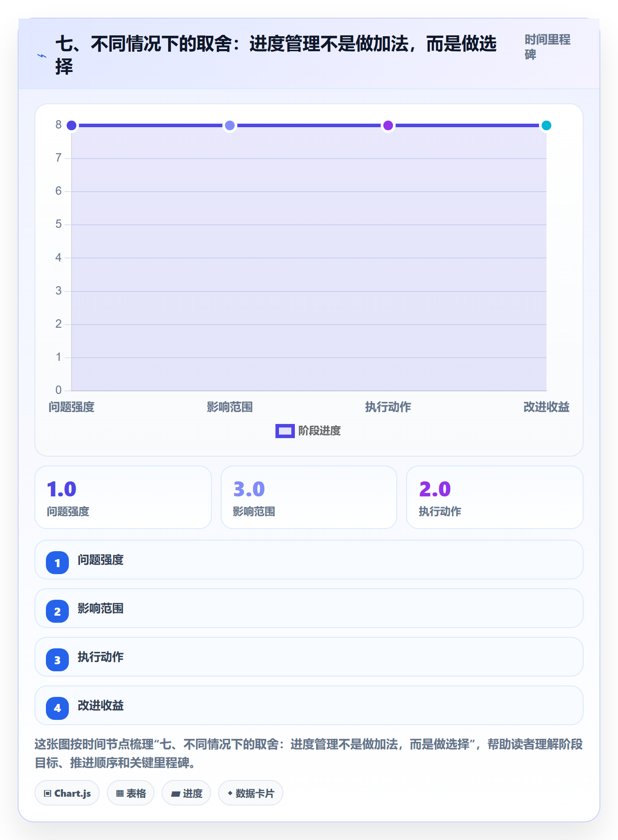Viewport: 618px width, 840px height.
Task: Click the lightning icon beside the heading
Action: (x=42, y=56)
